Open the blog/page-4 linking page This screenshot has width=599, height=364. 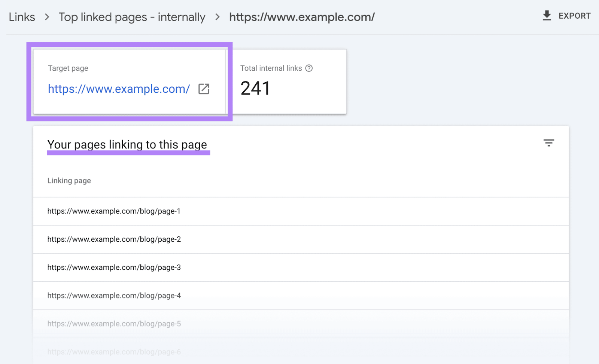click(114, 295)
